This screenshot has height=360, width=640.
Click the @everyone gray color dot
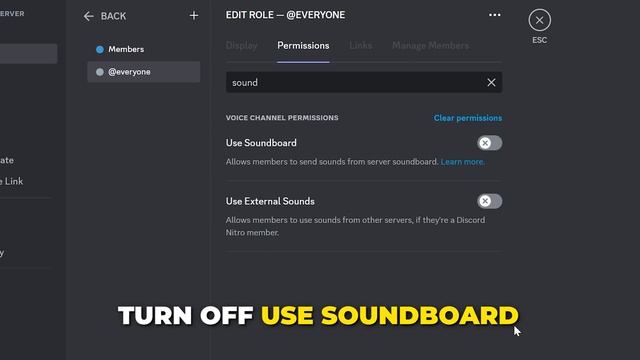(100, 72)
